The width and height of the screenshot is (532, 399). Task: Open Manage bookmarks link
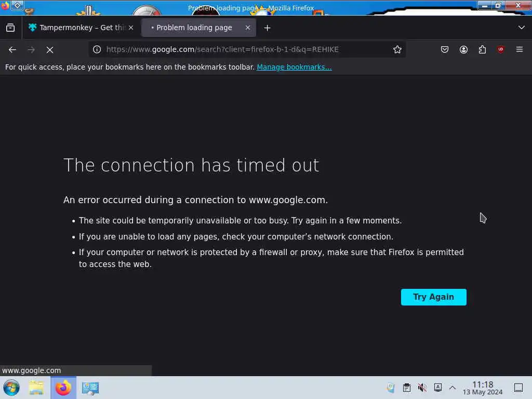[294, 67]
